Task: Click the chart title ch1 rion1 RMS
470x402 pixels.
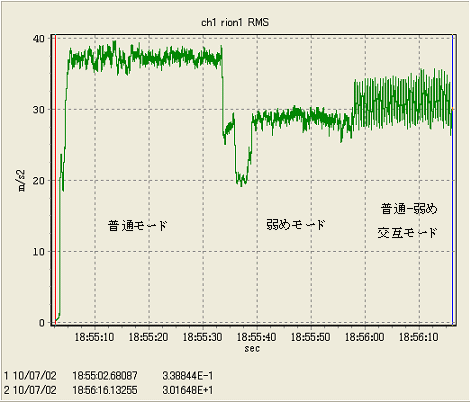Action: pos(235,23)
